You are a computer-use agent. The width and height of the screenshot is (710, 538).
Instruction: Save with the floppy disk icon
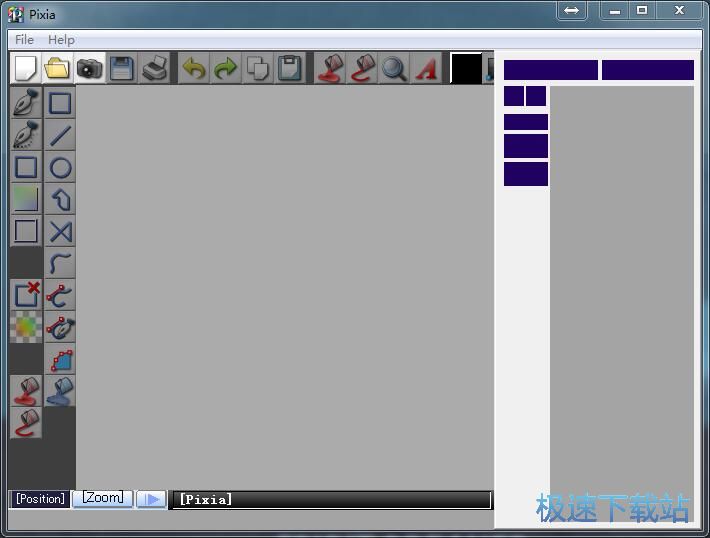tap(121, 68)
